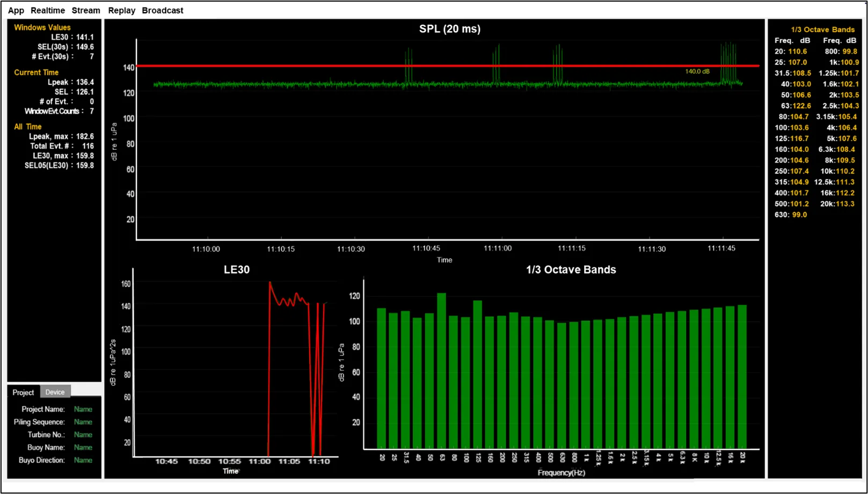Open the Stream menu
868x494 pixels.
(86, 10)
